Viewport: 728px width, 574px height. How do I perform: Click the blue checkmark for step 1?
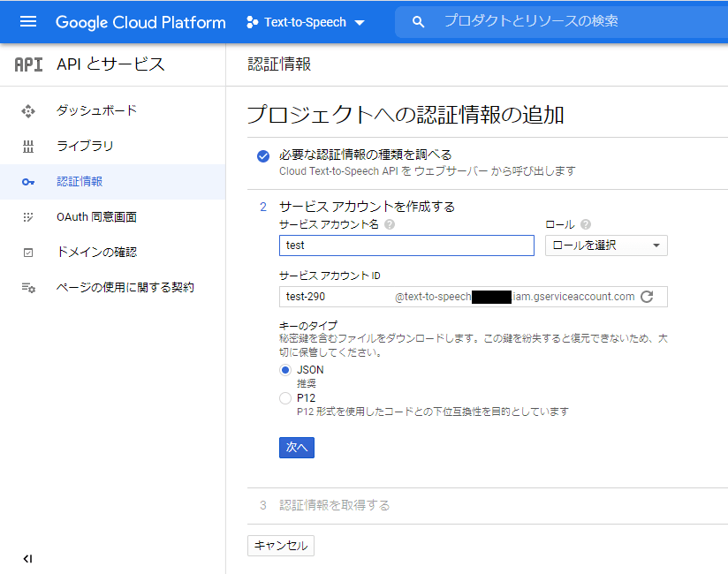(x=263, y=156)
